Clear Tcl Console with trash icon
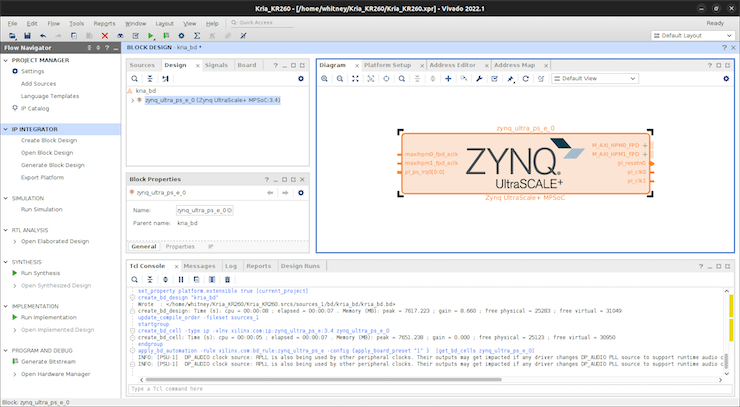The image size is (740, 407). (x=227, y=280)
